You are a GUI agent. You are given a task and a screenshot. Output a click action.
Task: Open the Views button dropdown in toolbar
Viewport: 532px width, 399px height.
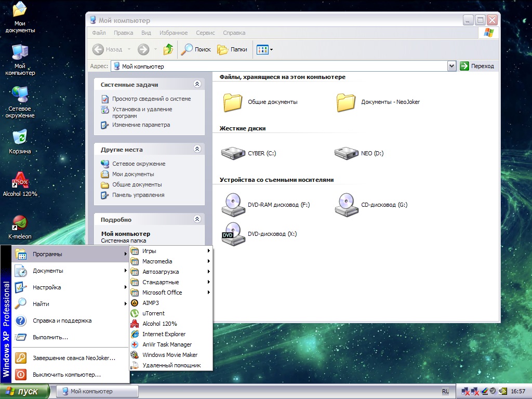point(271,50)
